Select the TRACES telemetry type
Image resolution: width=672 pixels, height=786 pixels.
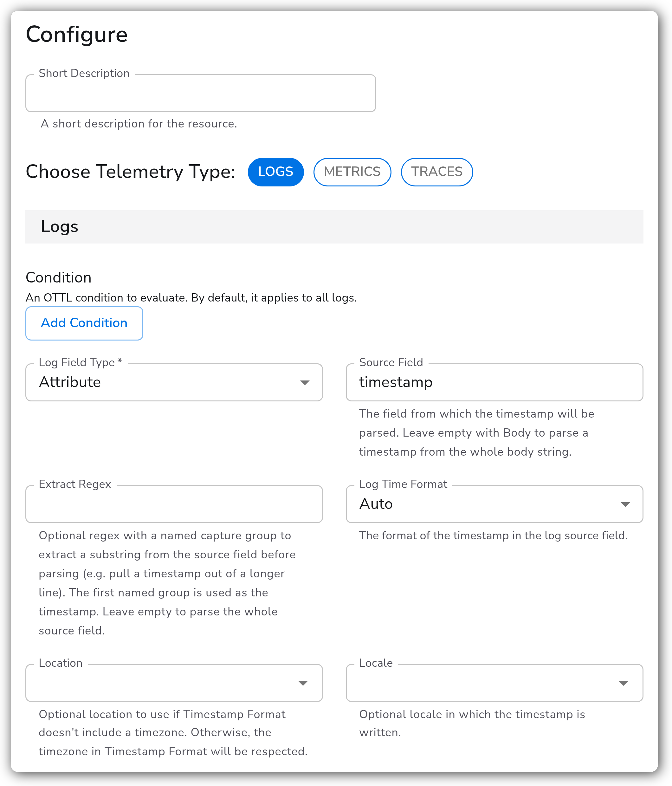pyautogui.click(x=437, y=172)
